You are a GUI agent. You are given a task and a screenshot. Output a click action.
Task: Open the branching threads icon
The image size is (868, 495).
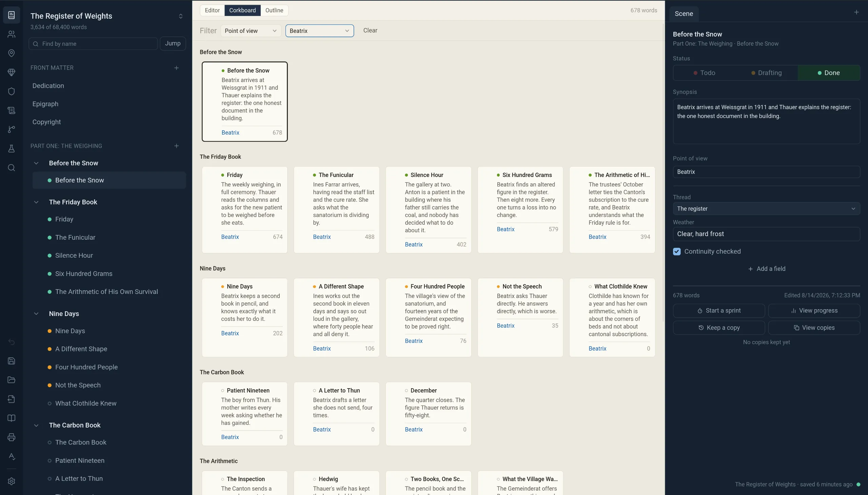[x=11, y=129]
